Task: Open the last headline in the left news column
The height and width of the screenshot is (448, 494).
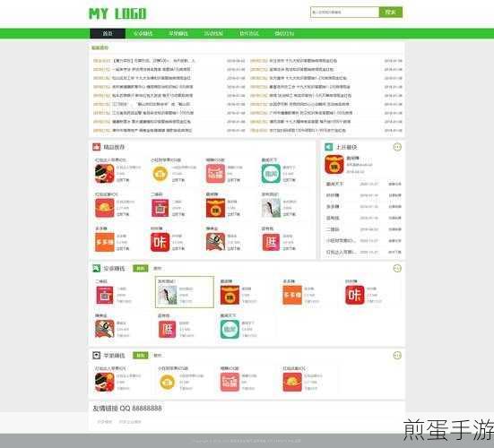Action: pyautogui.click(x=152, y=130)
